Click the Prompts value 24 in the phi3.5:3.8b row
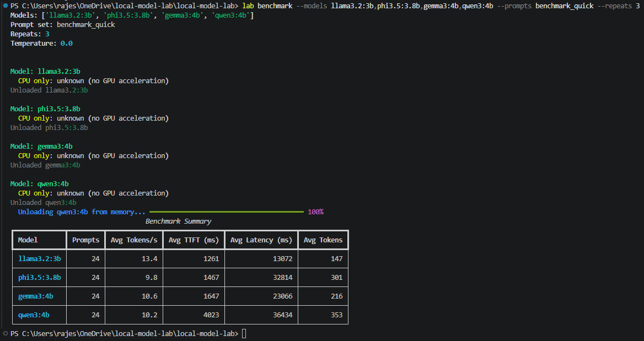 [96, 278]
